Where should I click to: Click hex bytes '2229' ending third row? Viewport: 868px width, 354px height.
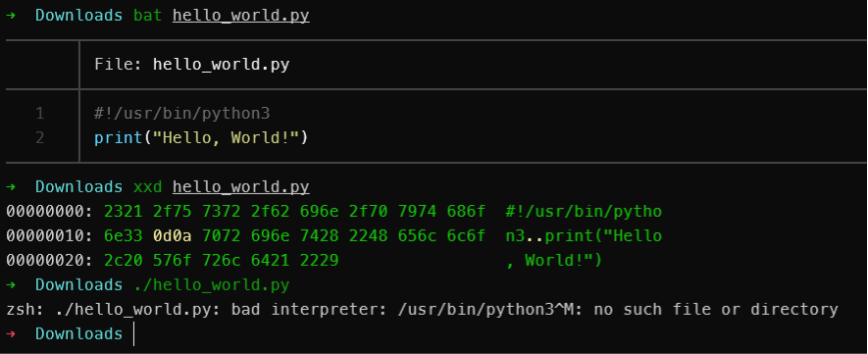pyautogui.click(x=319, y=260)
